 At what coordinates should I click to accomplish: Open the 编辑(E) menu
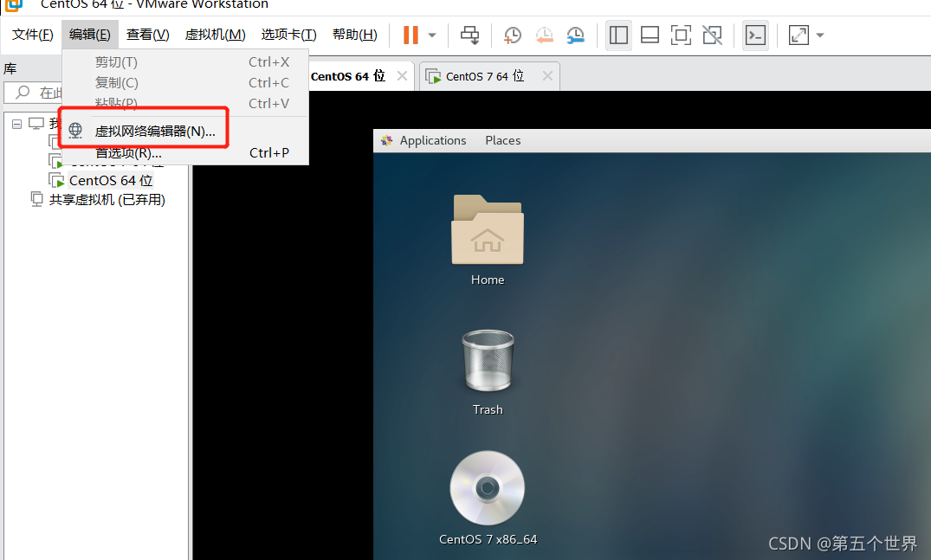pos(90,35)
